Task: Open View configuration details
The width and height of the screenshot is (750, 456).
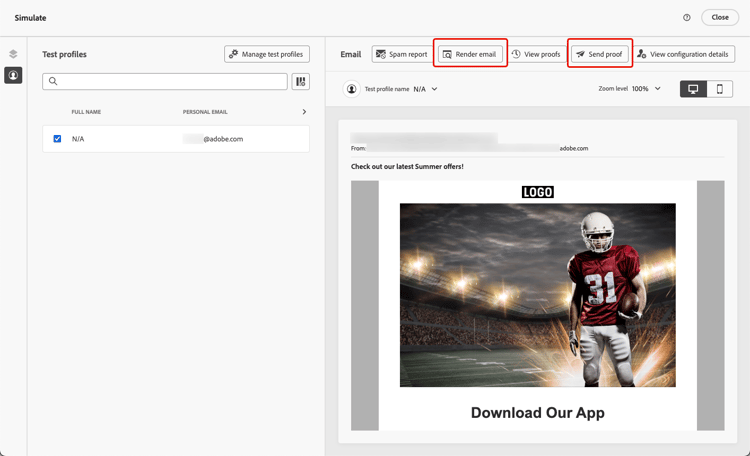Action: [x=684, y=54]
